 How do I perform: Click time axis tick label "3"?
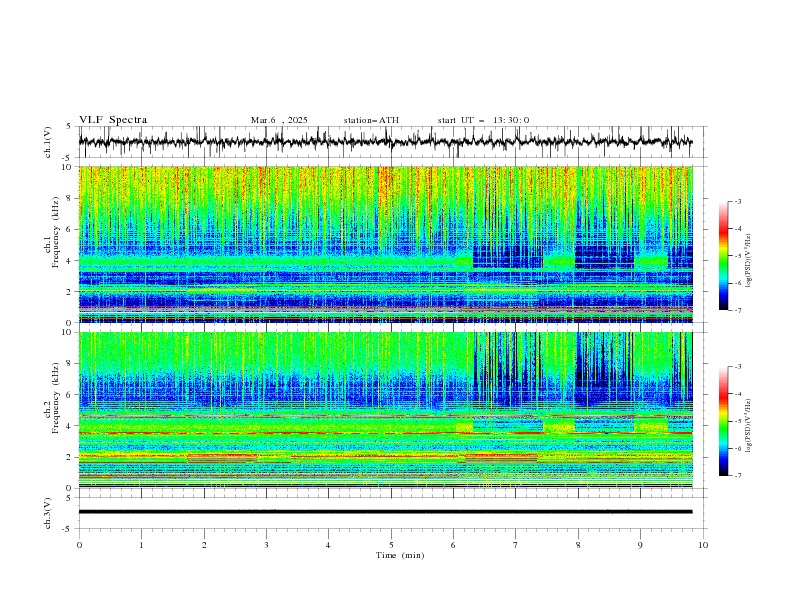coord(266,545)
